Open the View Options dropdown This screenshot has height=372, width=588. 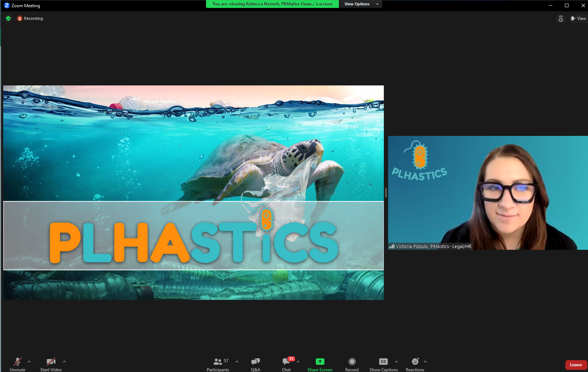(360, 4)
